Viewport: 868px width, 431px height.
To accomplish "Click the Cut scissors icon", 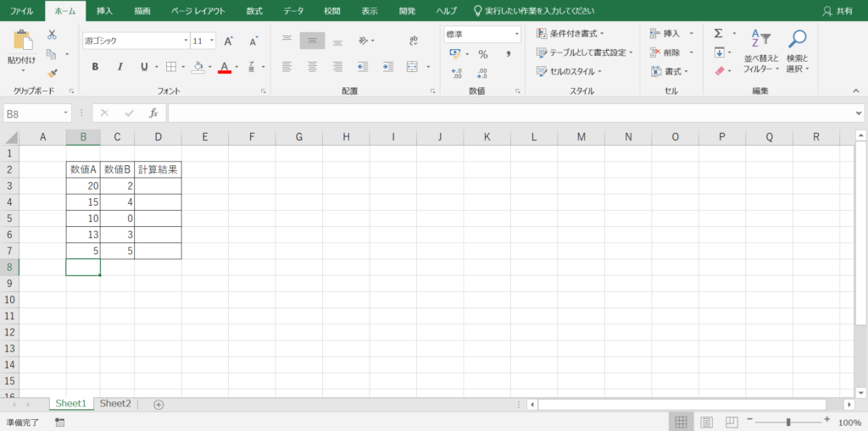I will tap(52, 35).
